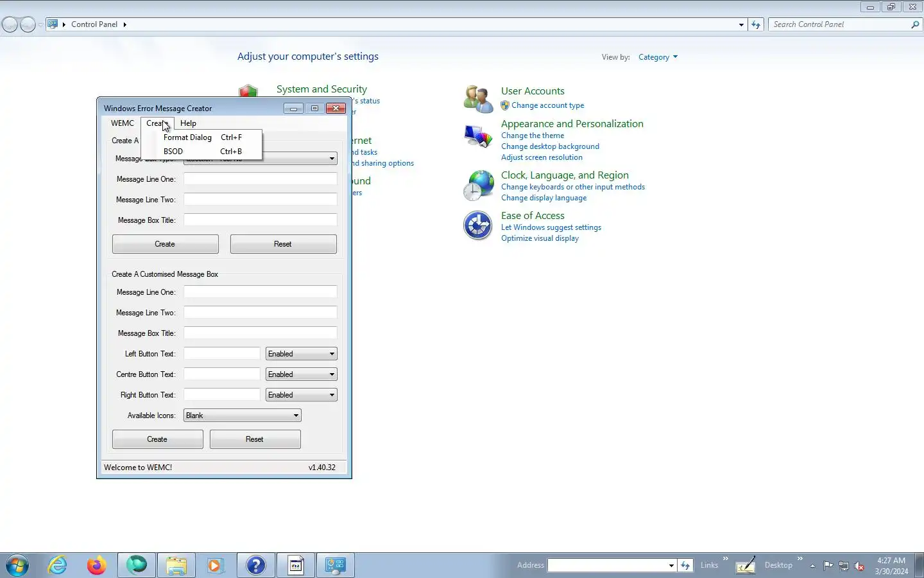Expand the Available Icons dropdown
This screenshot has height=578, width=924.
(243, 416)
